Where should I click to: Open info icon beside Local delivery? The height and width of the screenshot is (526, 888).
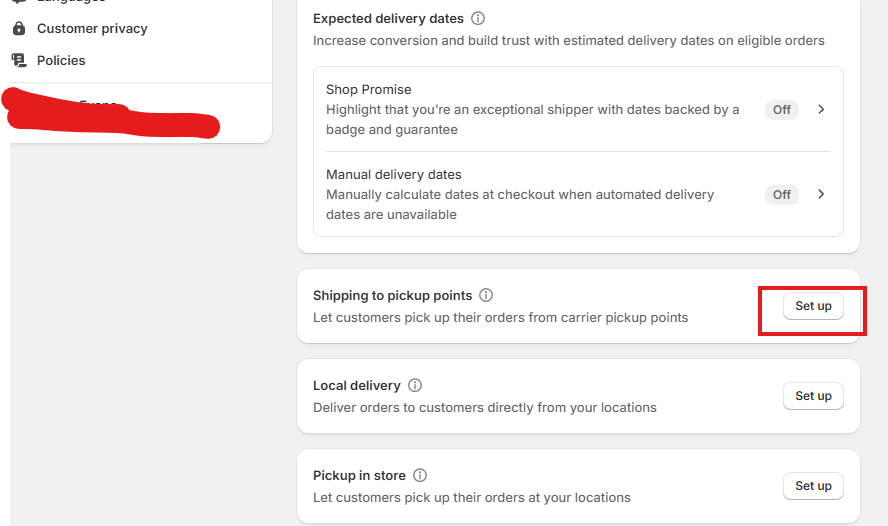(415, 385)
